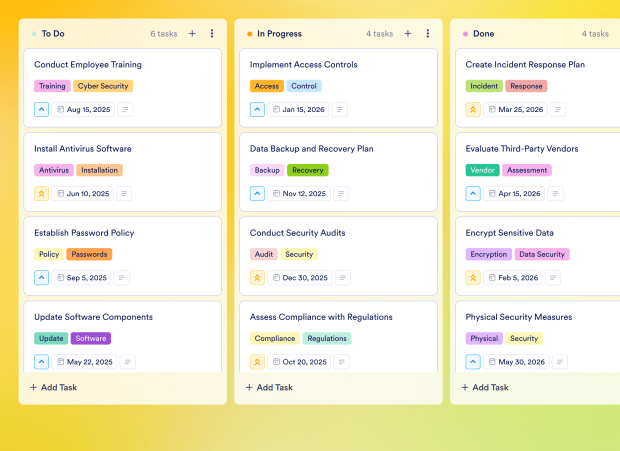The height and width of the screenshot is (451, 620).
Task: Click priority icon on Create Incident Response Plan
Action: click(x=473, y=110)
